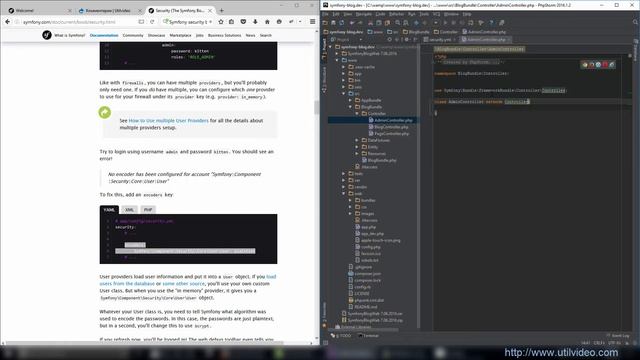Viewport: 640px width, 360px height.
Task: Open Showcase in Symfony site nav
Action: [156, 36]
